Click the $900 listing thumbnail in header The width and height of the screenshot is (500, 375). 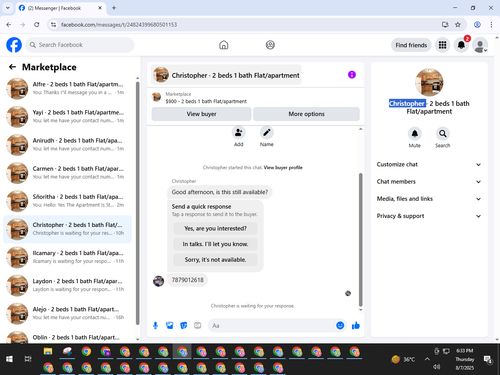pyautogui.click(x=157, y=97)
